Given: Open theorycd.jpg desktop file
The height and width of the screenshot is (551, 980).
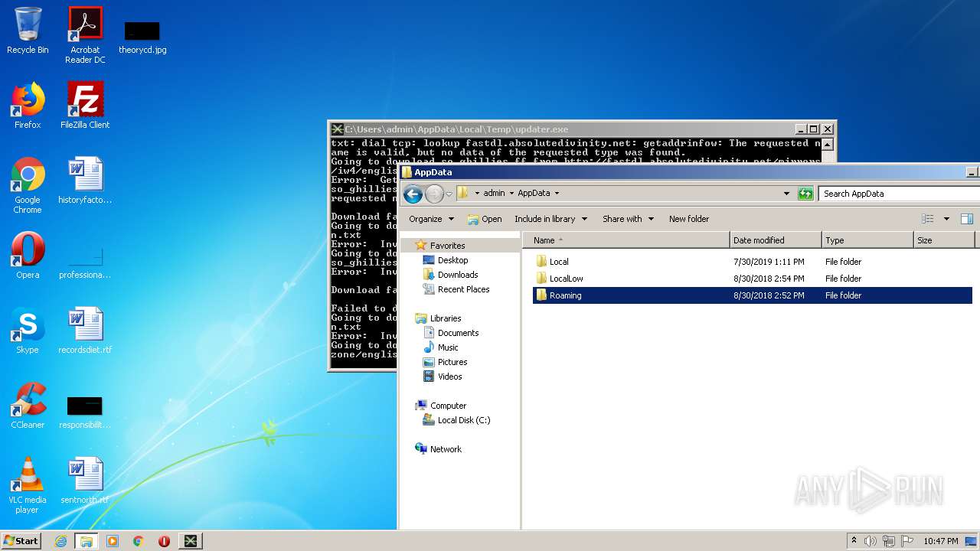Looking at the screenshot, I should 142,38.
